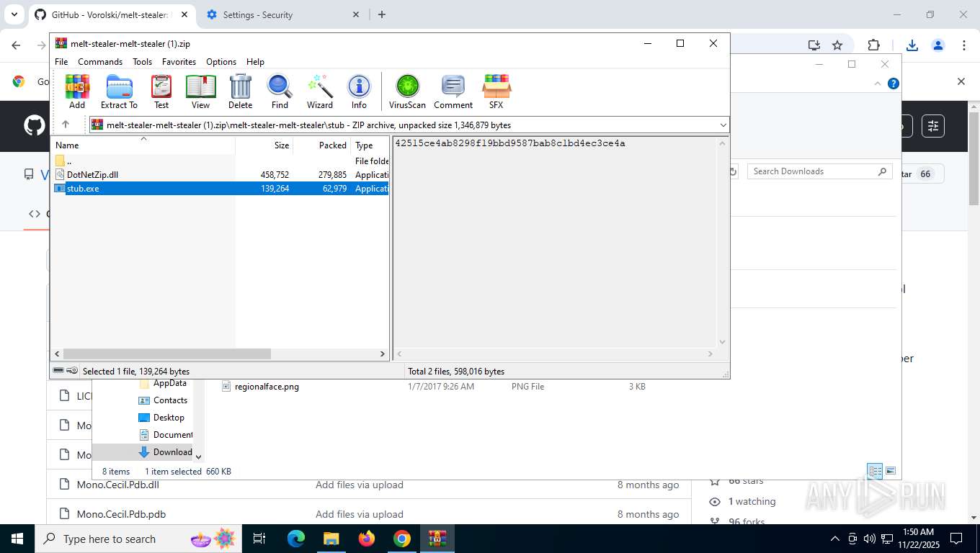
Task: Select the DotNetZip.dll file row
Action: coord(221,175)
